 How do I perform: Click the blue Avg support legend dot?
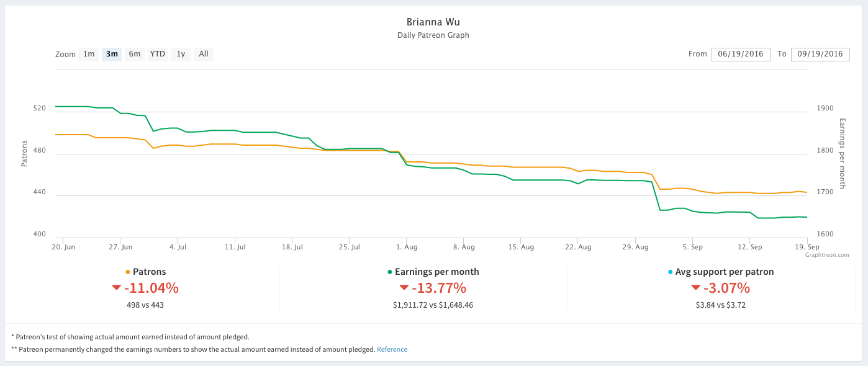tap(670, 272)
